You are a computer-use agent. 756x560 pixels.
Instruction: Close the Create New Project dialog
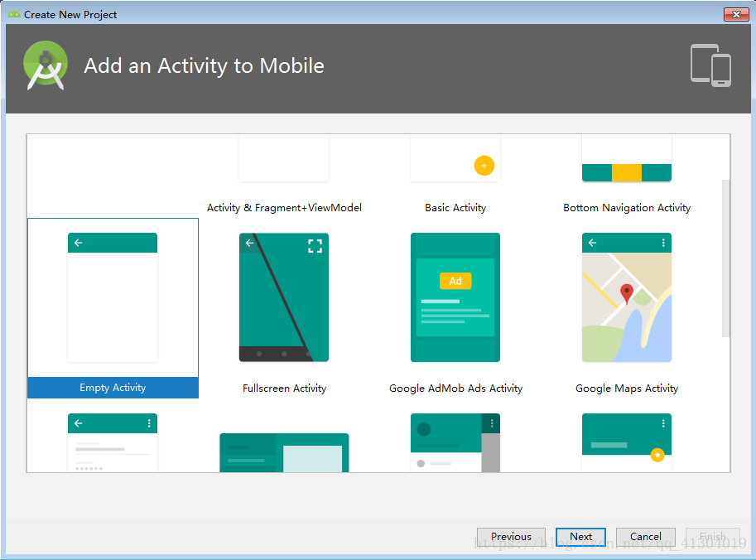click(x=736, y=14)
